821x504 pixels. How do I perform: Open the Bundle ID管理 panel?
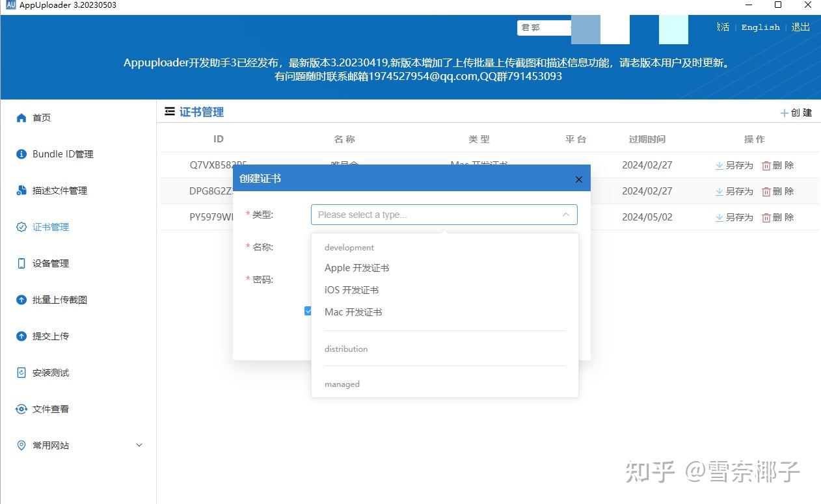click(x=62, y=153)
